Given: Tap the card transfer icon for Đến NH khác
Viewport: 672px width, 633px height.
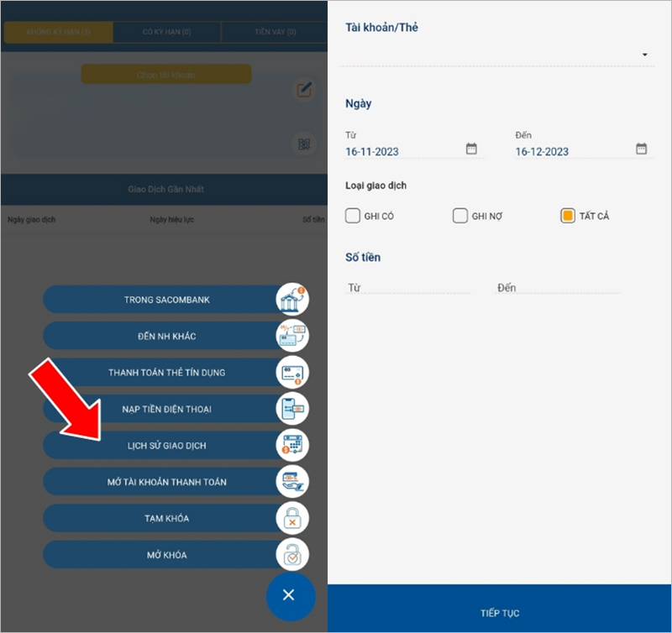Looking at the screenshot, I should tap(292, 335).
